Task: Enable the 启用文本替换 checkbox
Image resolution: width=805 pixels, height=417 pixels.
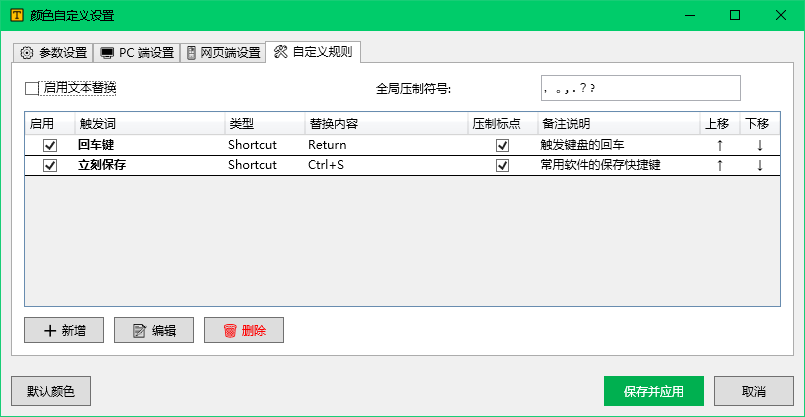Action: [x=32, y=88]
